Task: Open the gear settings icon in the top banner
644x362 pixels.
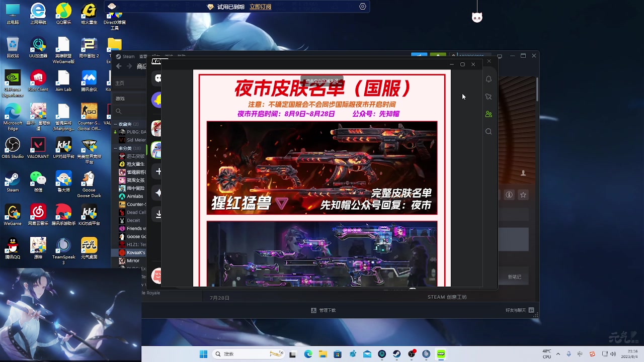Action: 363,7
